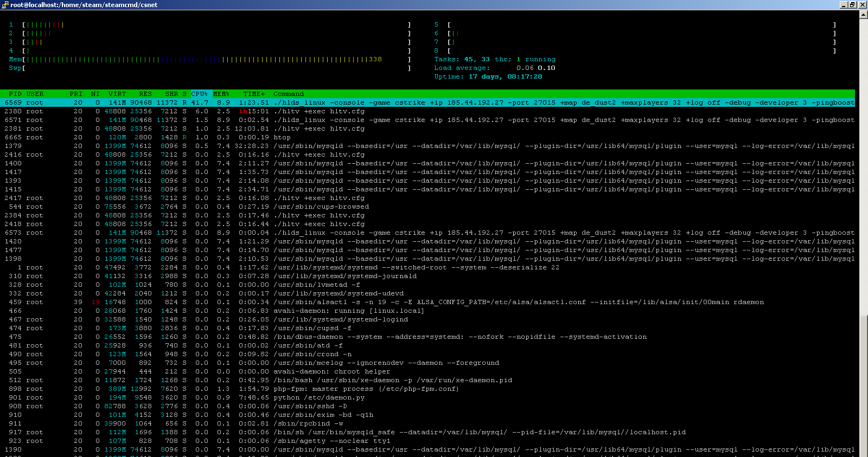Click the scrollbar up arrow

click(x=863, y=15)
